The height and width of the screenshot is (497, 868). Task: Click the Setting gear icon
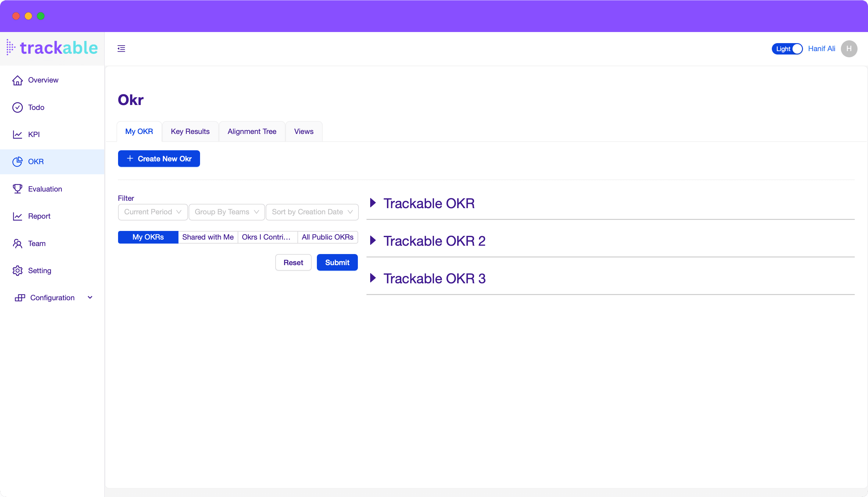(18, 271)
